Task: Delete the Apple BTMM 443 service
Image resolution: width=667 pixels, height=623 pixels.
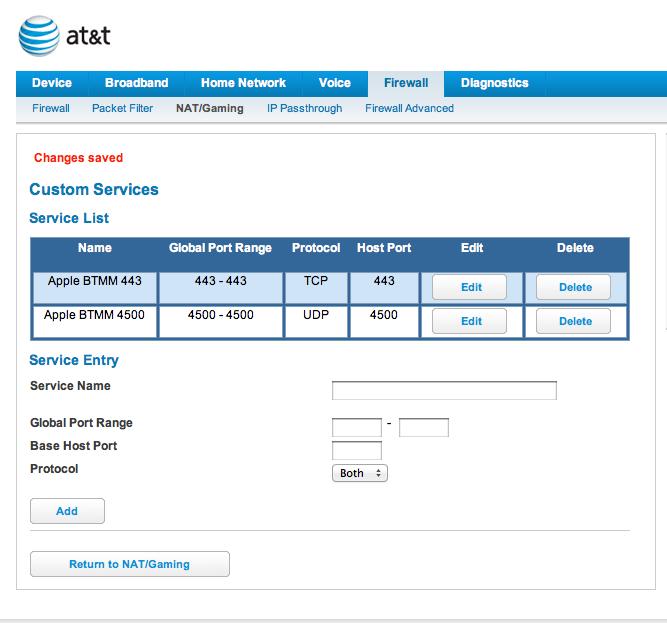Action: pos(573,287)
